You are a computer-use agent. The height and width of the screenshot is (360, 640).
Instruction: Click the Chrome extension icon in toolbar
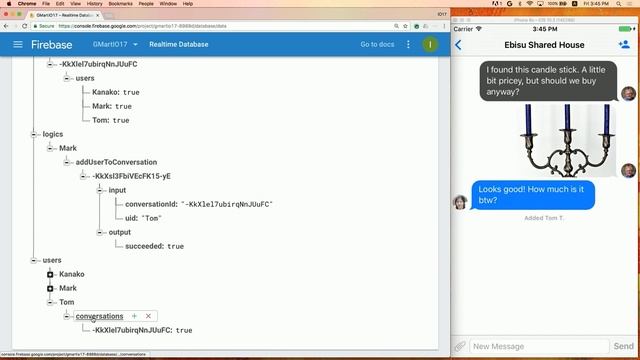[416, 26]
